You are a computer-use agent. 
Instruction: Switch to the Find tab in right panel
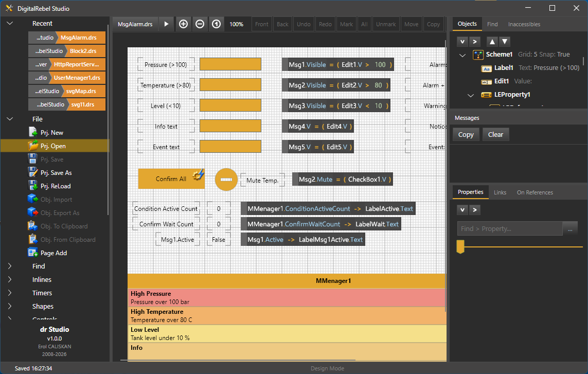(492, 24)
